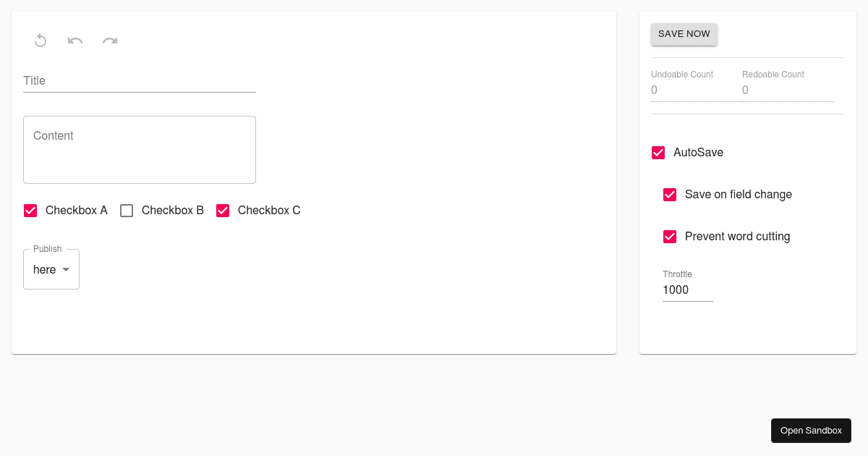Click the redo arrow icon

pyautogui.click(x=110, y=40)
